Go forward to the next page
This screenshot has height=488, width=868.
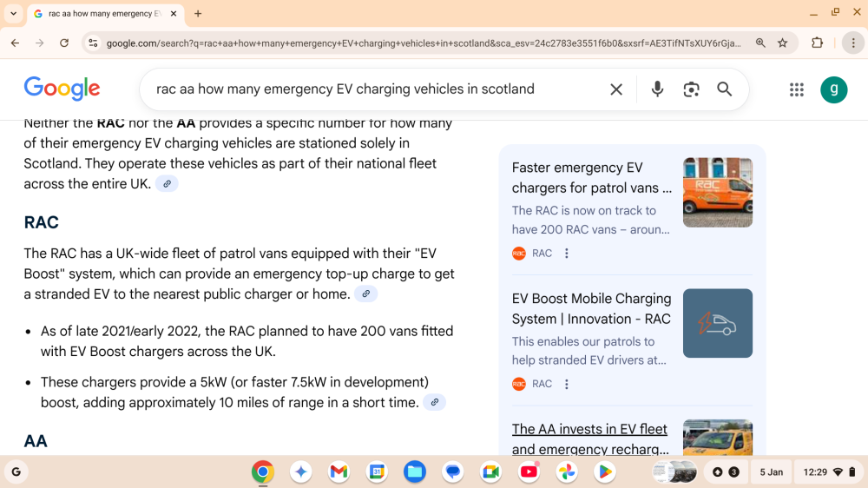(39, 43)
